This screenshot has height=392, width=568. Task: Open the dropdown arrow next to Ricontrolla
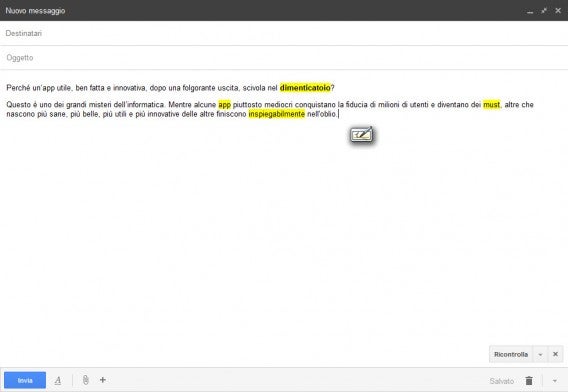point(540,354)
